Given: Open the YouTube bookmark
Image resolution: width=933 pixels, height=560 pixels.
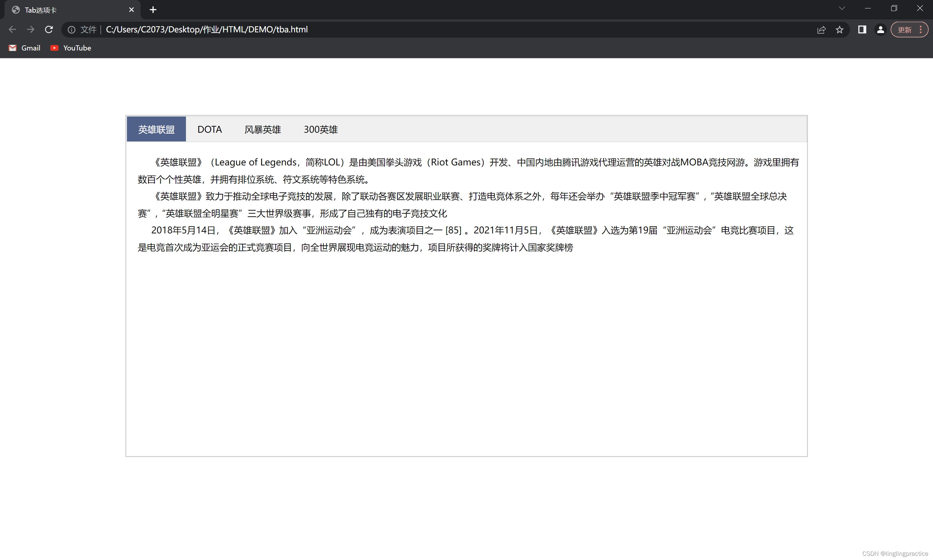Looking at the screenshot, I should pos(71,48).
